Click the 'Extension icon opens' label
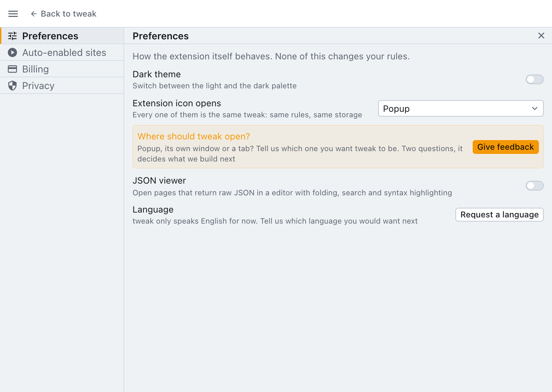Screen dimensions: 552x392 click(177, 103)
